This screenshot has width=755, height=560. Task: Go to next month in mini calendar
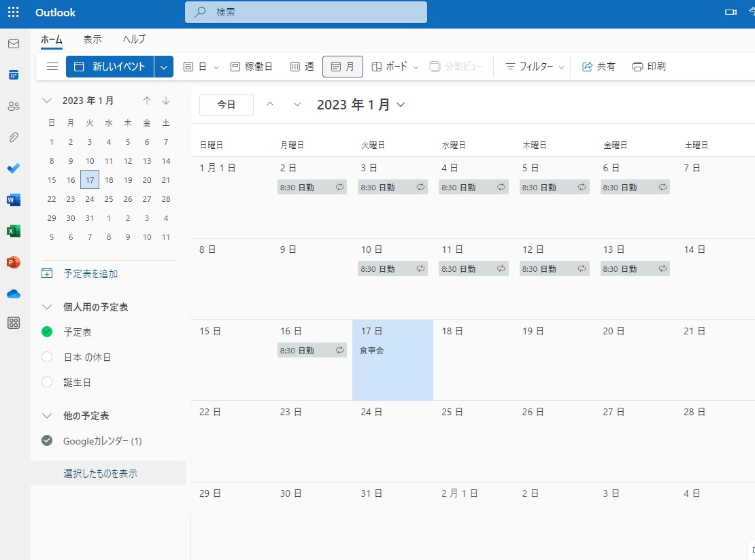(x=166, y=101)
